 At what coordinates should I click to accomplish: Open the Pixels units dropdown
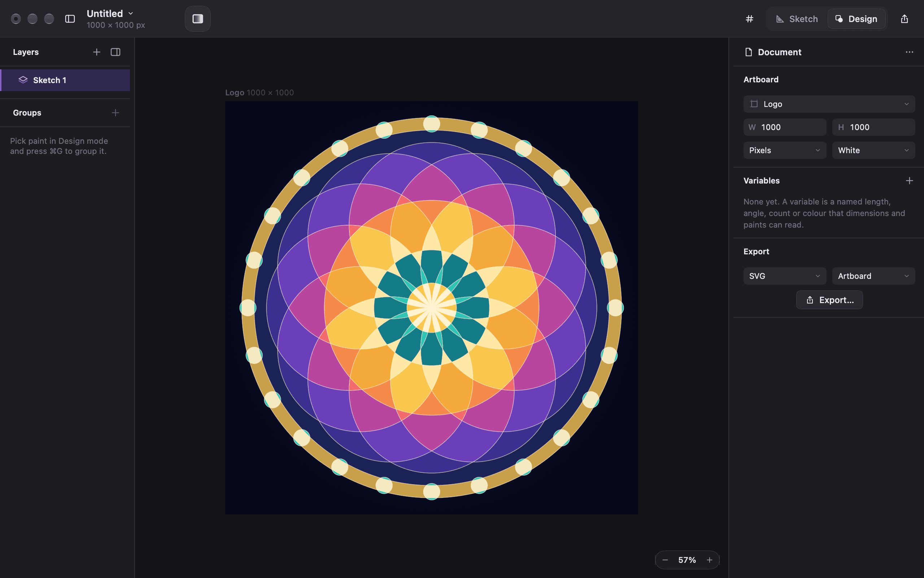(x=785, y=150)
